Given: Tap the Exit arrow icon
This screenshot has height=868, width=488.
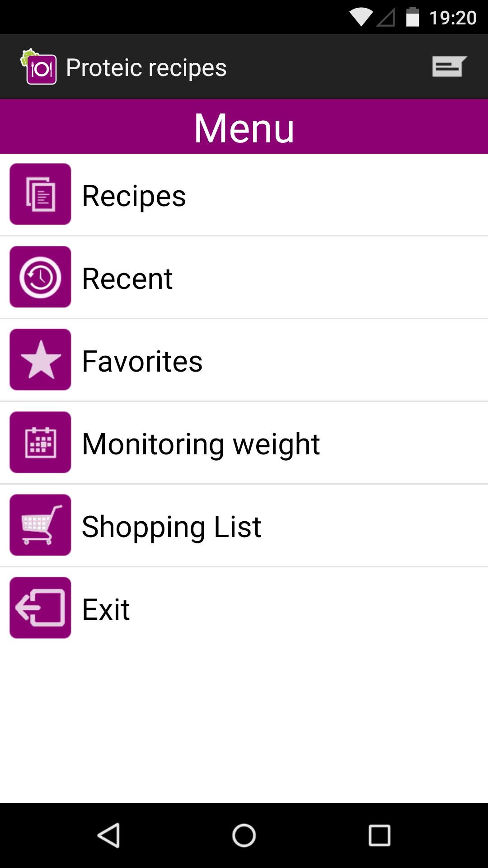Looking at the screenshot, I should pyautogui.click(x=40, y=608).
